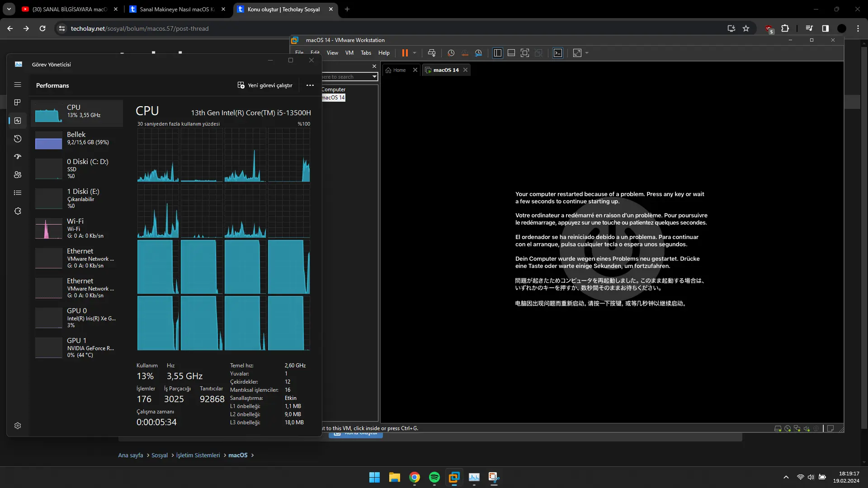Open the VMware snapshot manager
The image size is (868, 488).
point(478,53)
